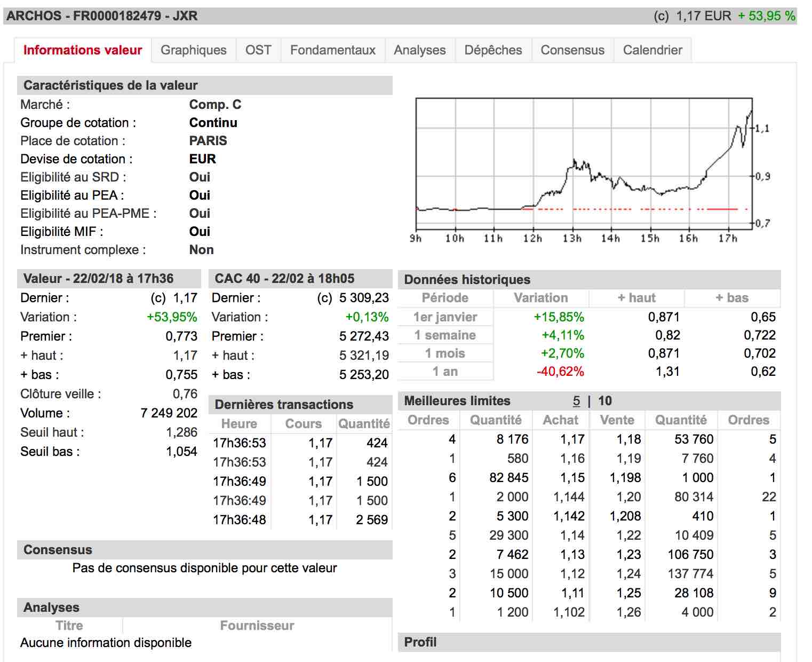Select the 17h36:48 transaction time
Image resolution: width=812 pixels, height=662 pixels.
click(x=240, y=520)
